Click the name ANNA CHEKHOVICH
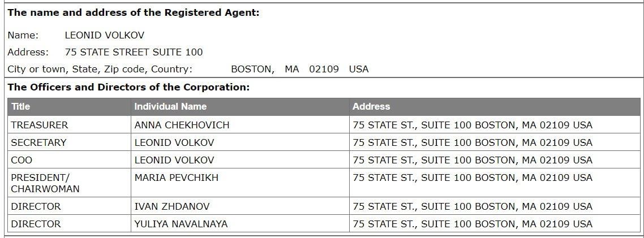This screenshot has width=644, height=238. click(x=182, y=125)
